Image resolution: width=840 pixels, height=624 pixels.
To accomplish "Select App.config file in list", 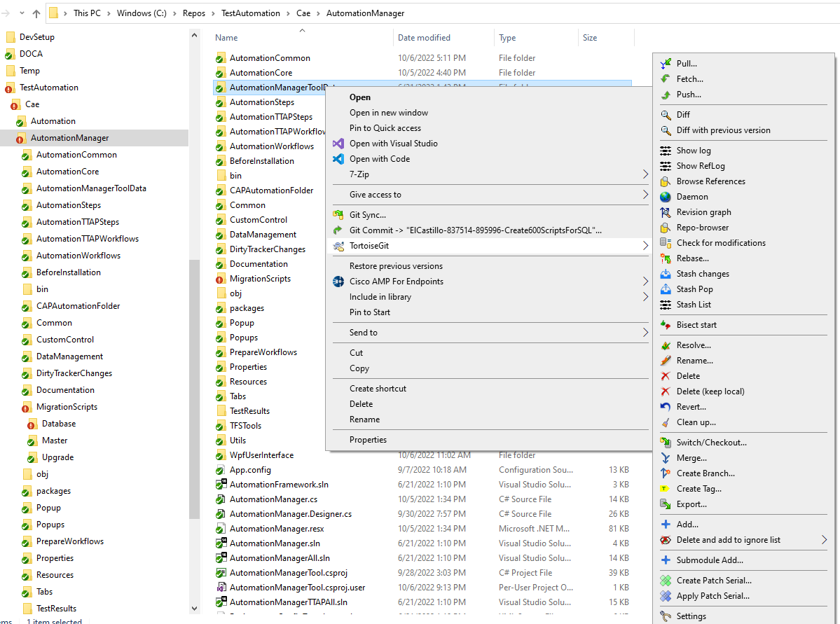I will coord(250,470).
